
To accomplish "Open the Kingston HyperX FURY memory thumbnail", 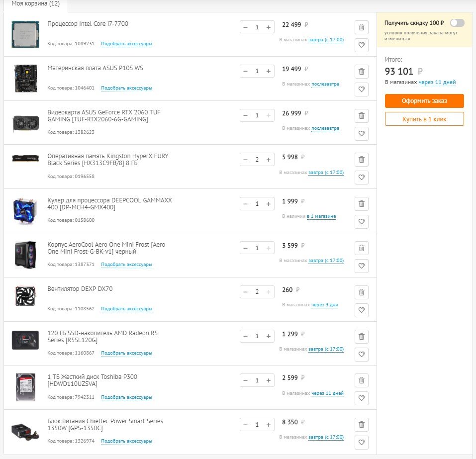I will tap(25, 159).
